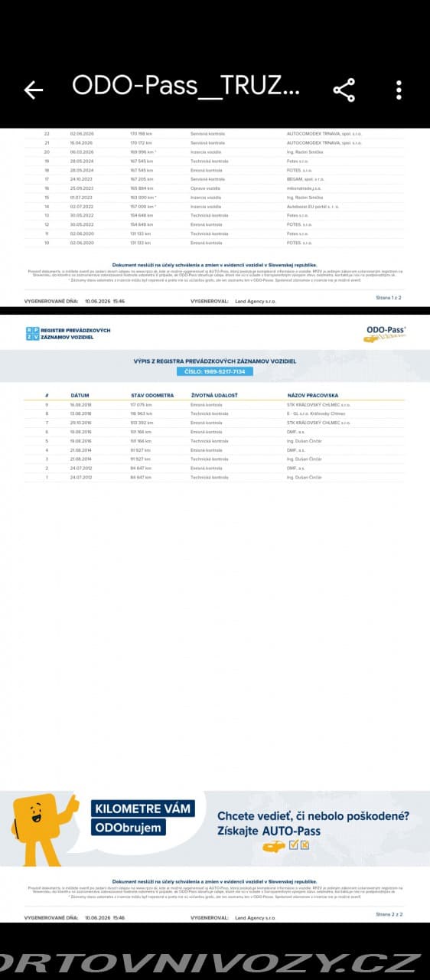Tap the RPZV register logo on page two
The height and width of the screenshot is (980, 430).
coord(68,333)
